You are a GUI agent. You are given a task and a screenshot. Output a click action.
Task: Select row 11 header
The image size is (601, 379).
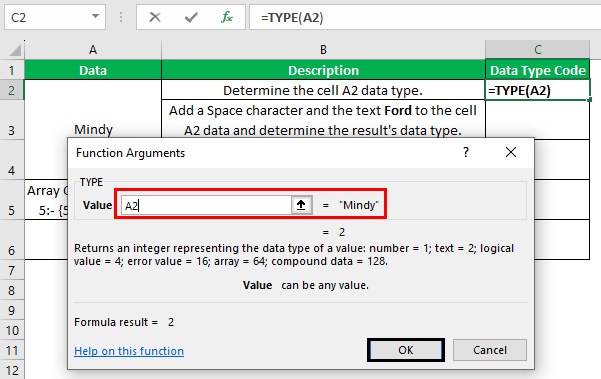point(12,350)
